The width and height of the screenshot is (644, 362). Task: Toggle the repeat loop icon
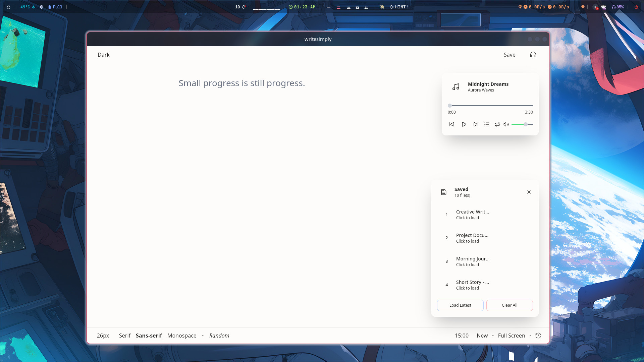coord(497,124)
